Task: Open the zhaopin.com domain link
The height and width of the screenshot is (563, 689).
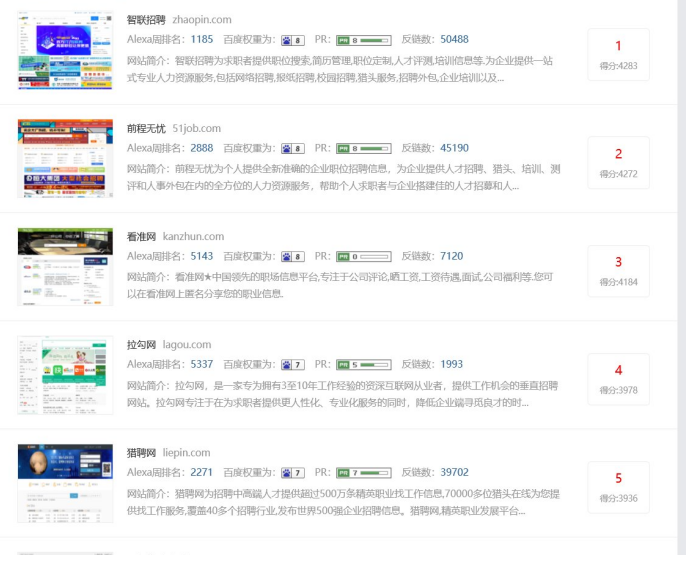Action: [x=202, y=20]
